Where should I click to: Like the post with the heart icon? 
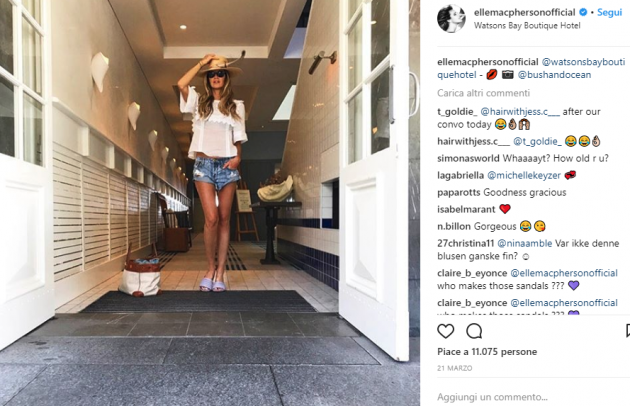pos(445,331)
